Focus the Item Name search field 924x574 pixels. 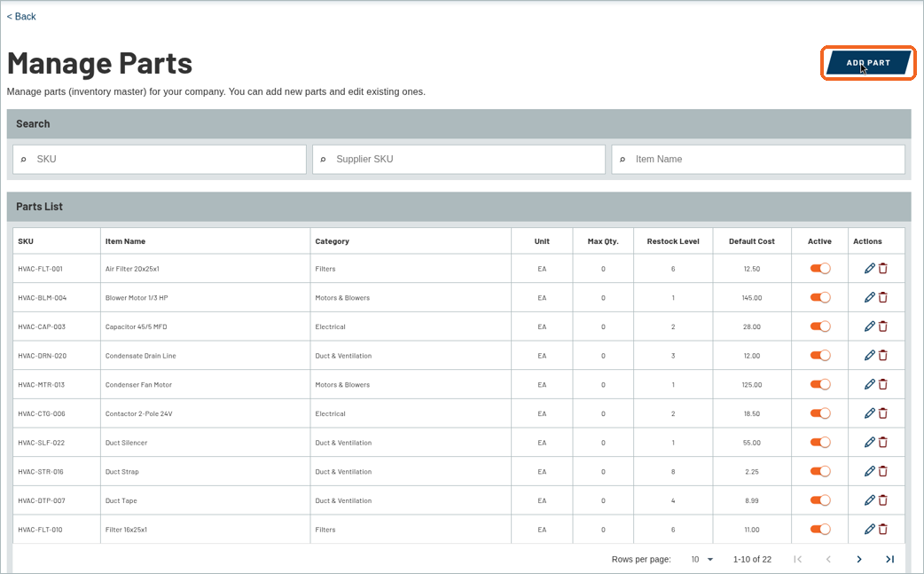pyautogui.click(x=758, y=159)
